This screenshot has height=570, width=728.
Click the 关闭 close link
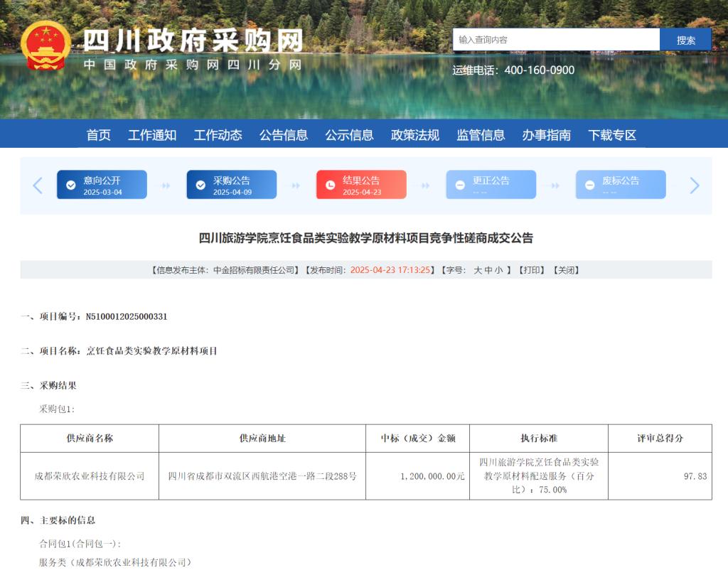566,270
